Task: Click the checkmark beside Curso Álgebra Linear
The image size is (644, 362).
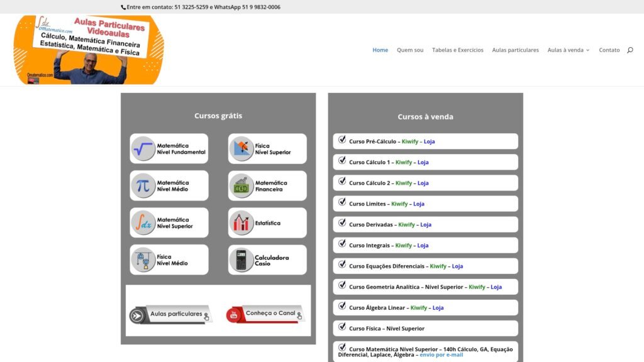Action: click(x=342, y=306)
